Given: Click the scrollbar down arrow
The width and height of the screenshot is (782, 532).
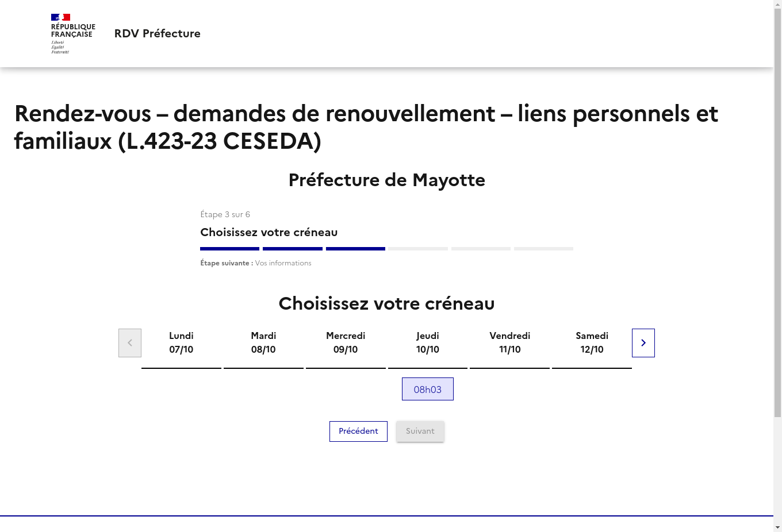Looking at the screenshot, I should [777, 527].
